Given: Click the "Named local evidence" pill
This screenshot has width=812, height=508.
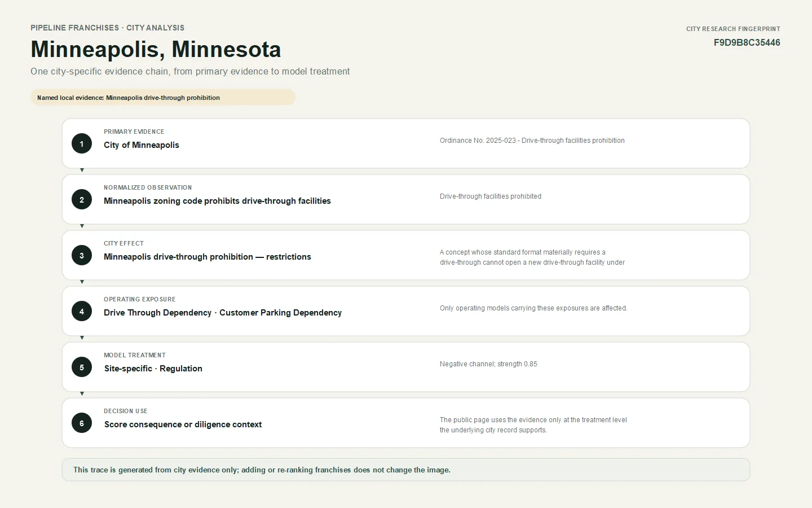Looking at the screenshot, I should point(163,97).
